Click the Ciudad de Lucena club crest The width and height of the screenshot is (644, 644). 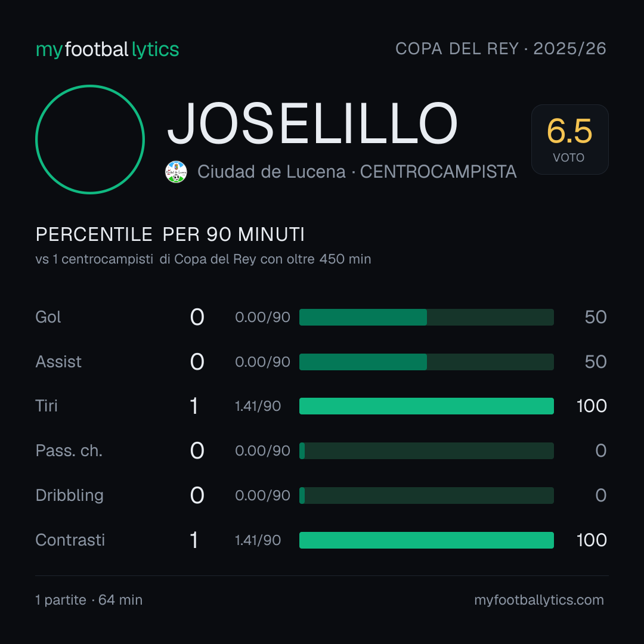176,172
